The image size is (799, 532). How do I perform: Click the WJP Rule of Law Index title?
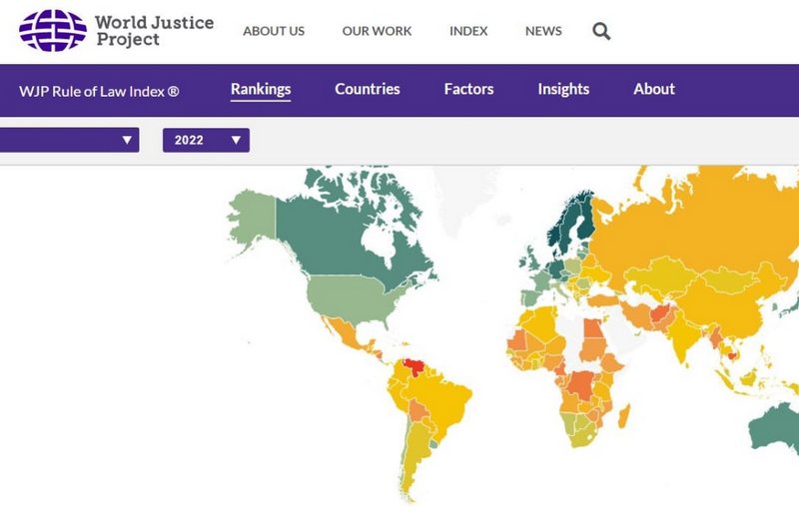(x=99, y=90)
